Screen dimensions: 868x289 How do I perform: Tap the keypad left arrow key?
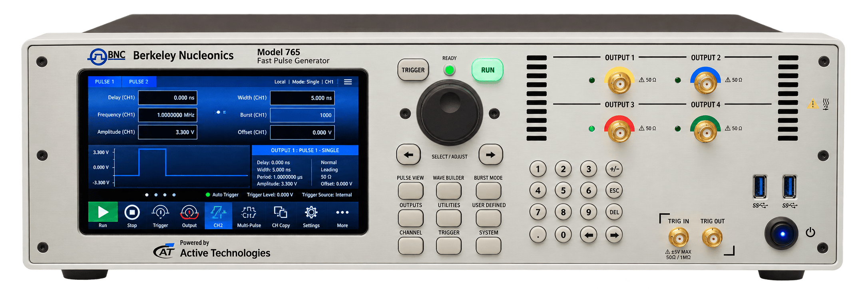[589, 235]
